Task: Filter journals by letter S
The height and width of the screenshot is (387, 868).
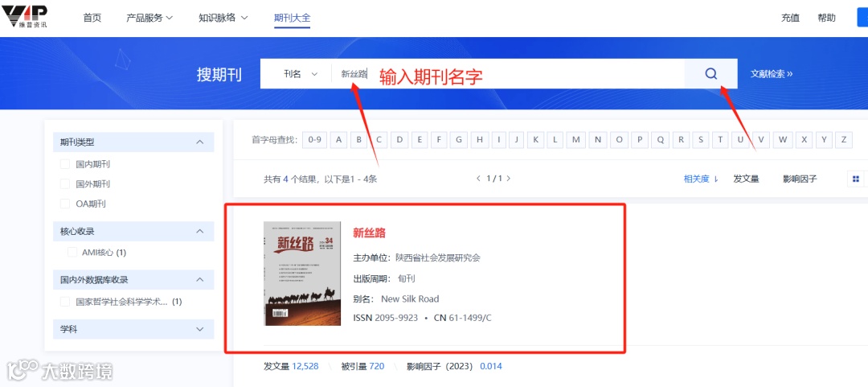Action: (x=701, y=140)
